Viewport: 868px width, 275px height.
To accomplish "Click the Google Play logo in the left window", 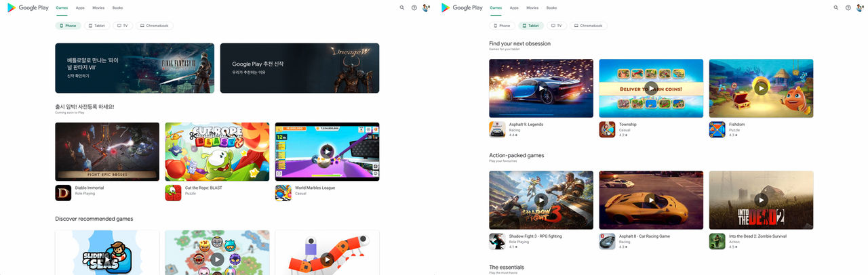I will pyautogui.click(x=27, y=7).
